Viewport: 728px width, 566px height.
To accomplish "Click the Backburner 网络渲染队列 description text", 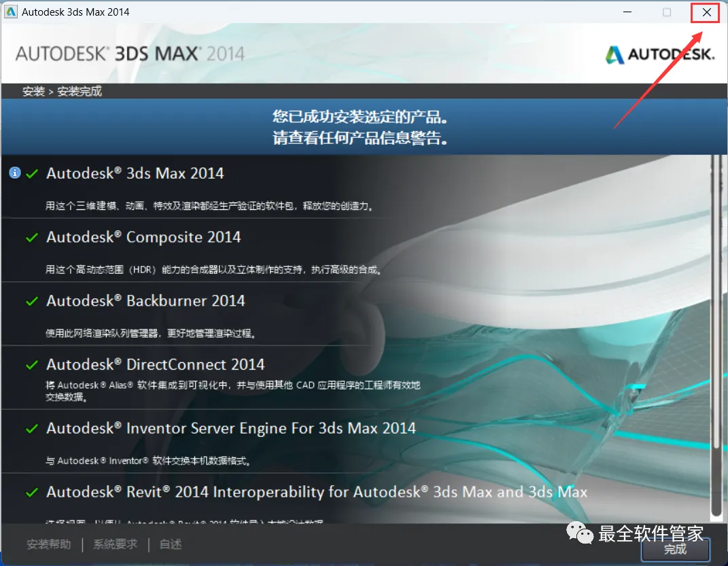I will click(x=150, y=333).
